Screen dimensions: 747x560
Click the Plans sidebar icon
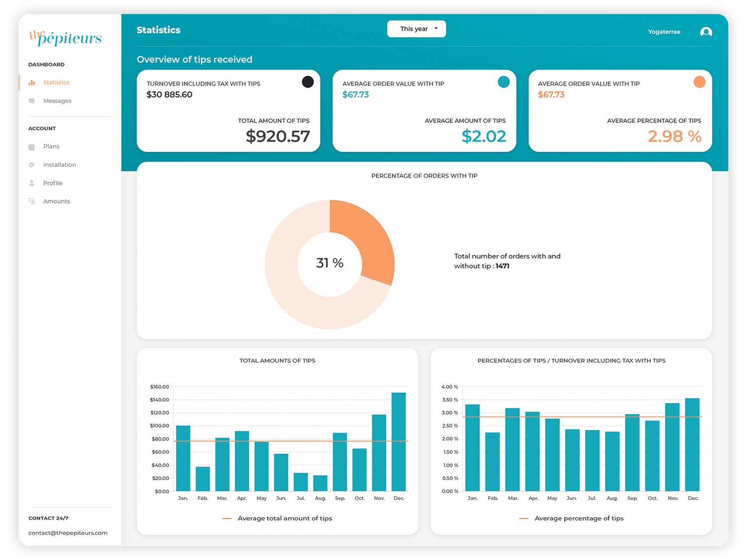pos(32,147)
